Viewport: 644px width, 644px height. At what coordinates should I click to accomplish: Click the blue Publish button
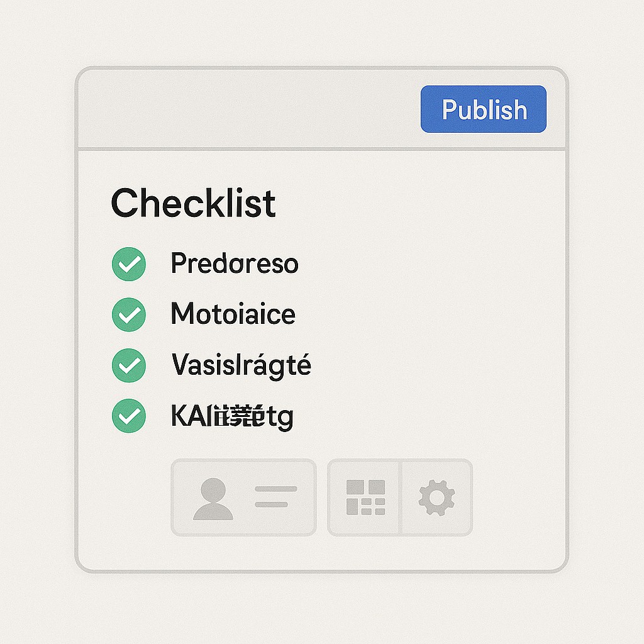(483, 109)
